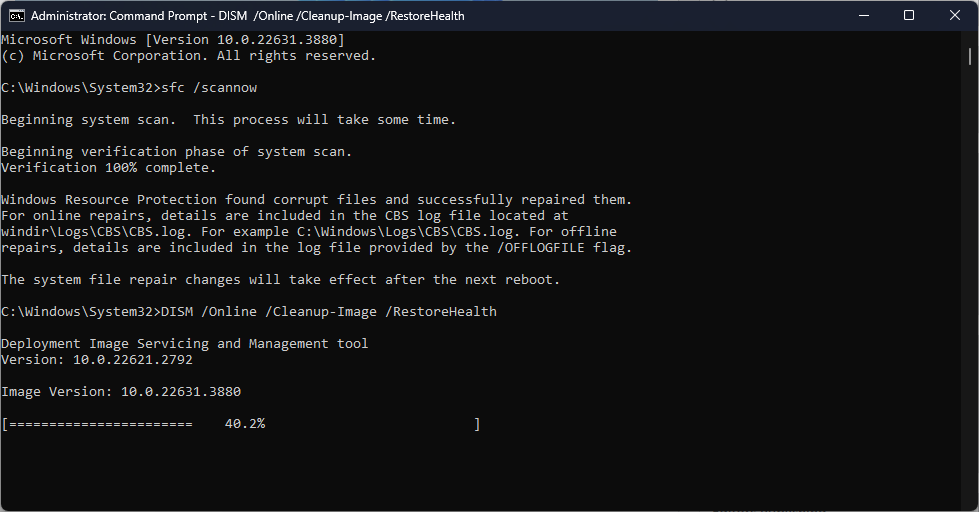The height and width of the screenshot is (512, 979).
Task: Click the '(c) Microsoft Corporation' copyright line
Action: 188,56
